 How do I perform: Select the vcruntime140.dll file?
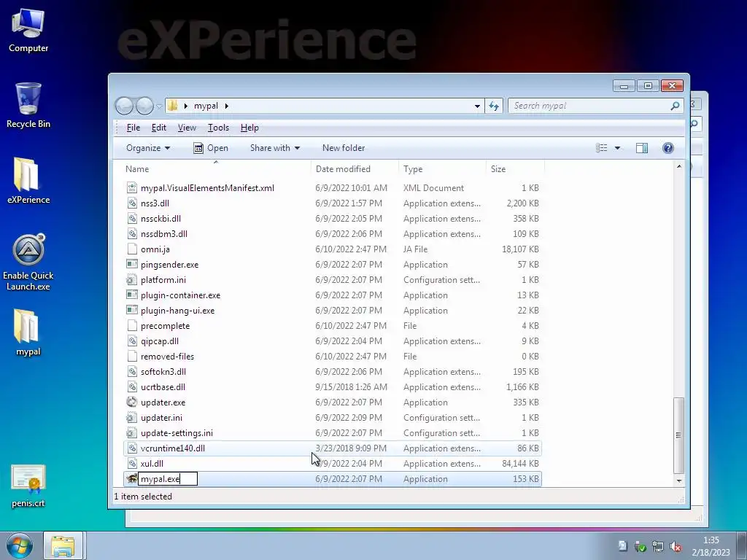pyautogui.click(x=332, y=448)
